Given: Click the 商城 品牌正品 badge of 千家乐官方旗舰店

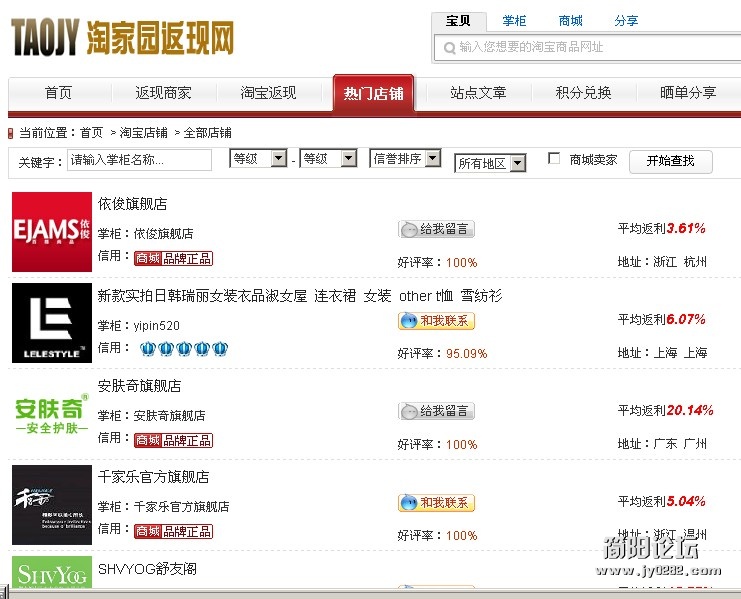Looking at the screenshot, I should pos(173,531).
